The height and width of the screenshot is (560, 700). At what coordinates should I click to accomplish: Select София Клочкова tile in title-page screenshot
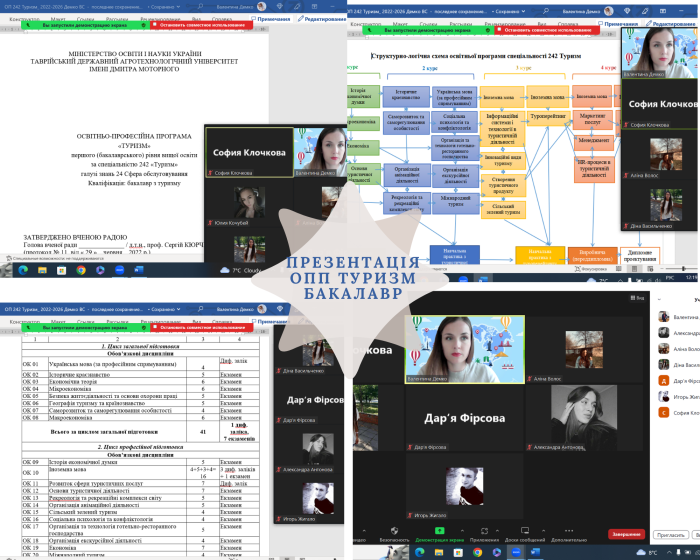(x=249, y=152)
